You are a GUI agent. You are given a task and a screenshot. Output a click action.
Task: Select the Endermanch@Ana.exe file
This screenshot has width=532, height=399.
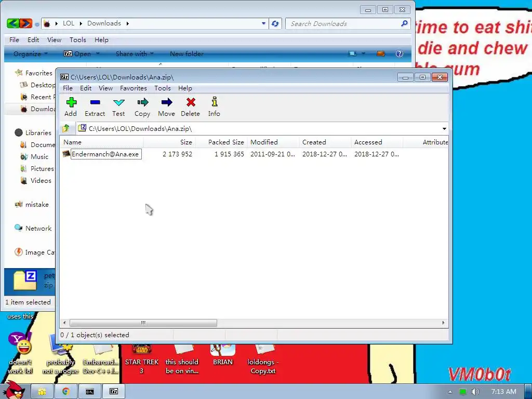105,154
